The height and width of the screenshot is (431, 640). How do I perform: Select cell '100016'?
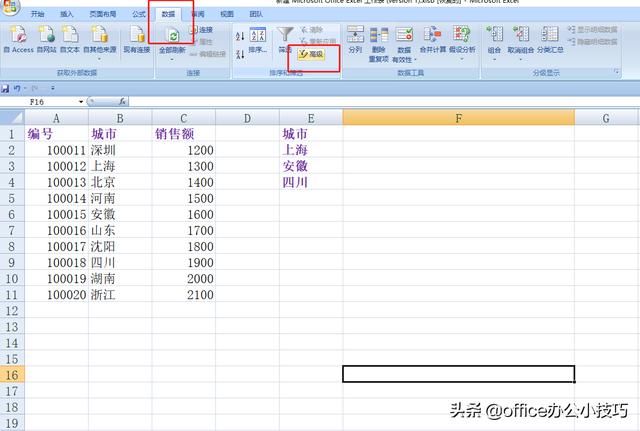coord(56,230)
